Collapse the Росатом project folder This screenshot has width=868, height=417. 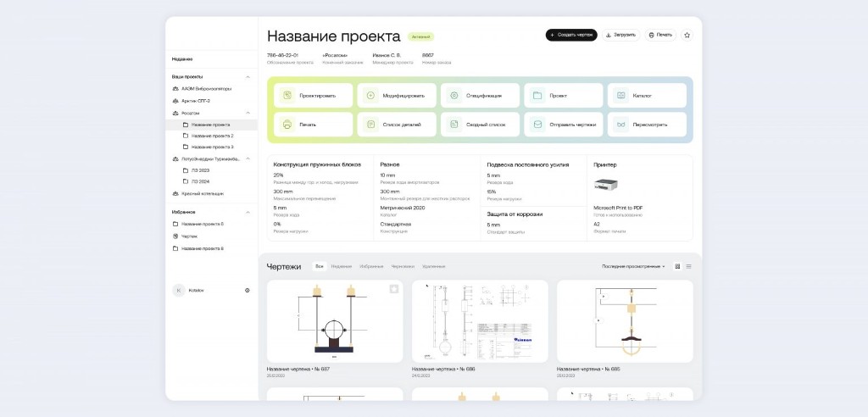coord(248,113)
